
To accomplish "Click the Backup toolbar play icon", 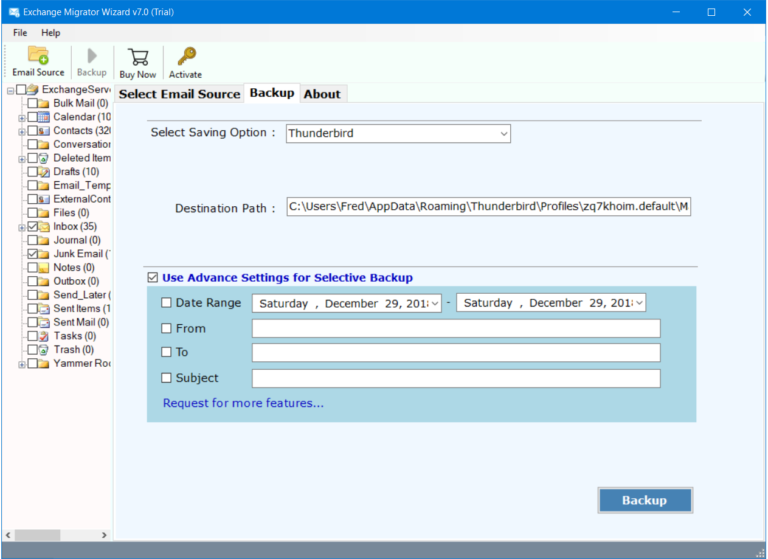I will 92,55.
